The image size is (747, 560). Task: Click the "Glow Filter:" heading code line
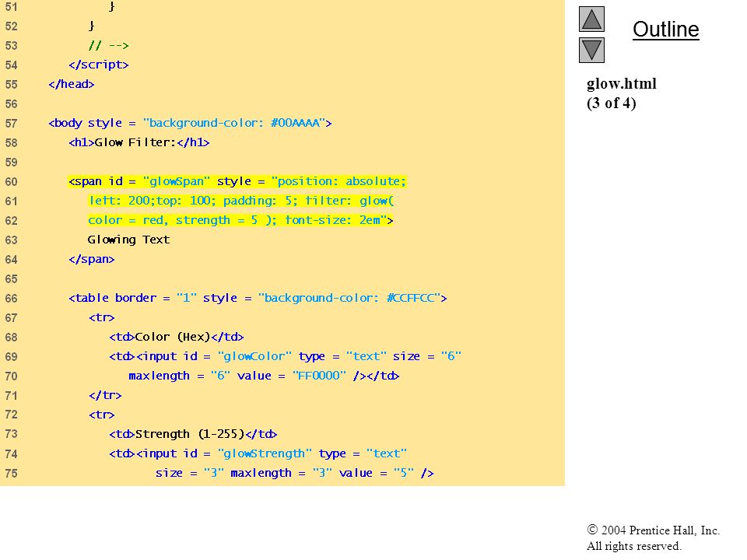pos(139,142)
